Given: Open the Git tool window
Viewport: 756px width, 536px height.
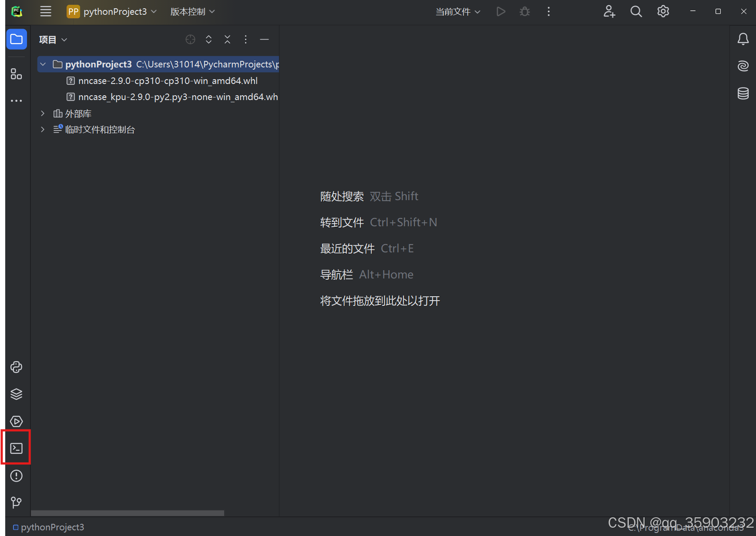Looking at the screenshot, I should [16, 502].
